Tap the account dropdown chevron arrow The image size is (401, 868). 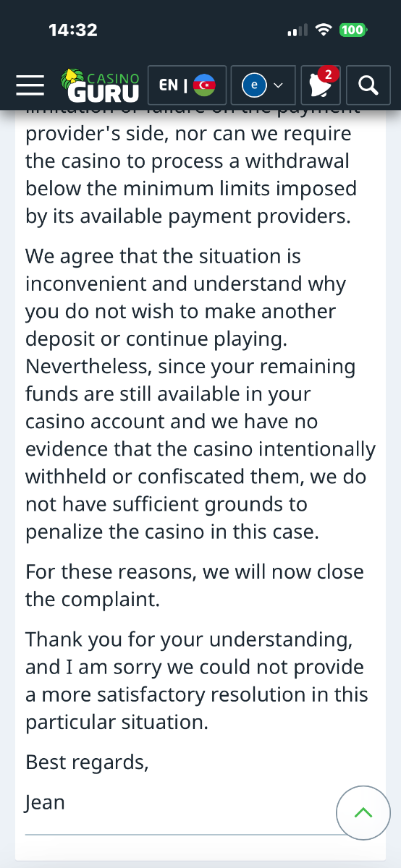[x=279, y=87]
